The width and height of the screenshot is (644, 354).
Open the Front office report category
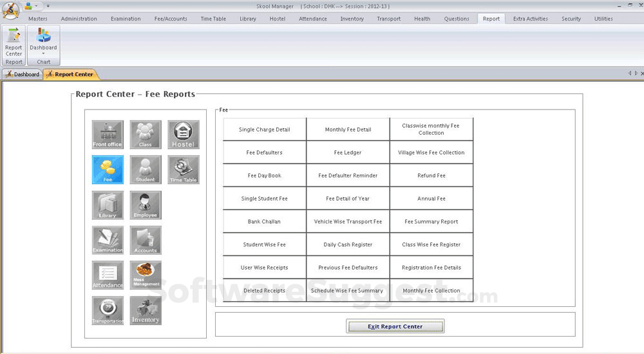[108, 135]
